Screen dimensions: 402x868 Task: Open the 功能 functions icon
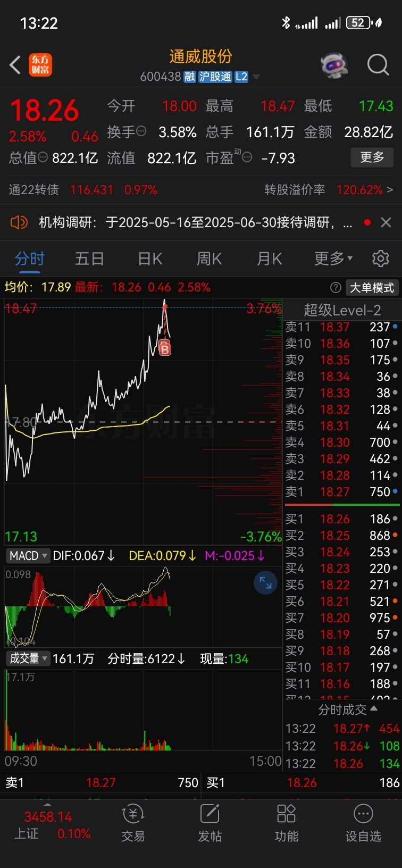click(x=286, y=823)
